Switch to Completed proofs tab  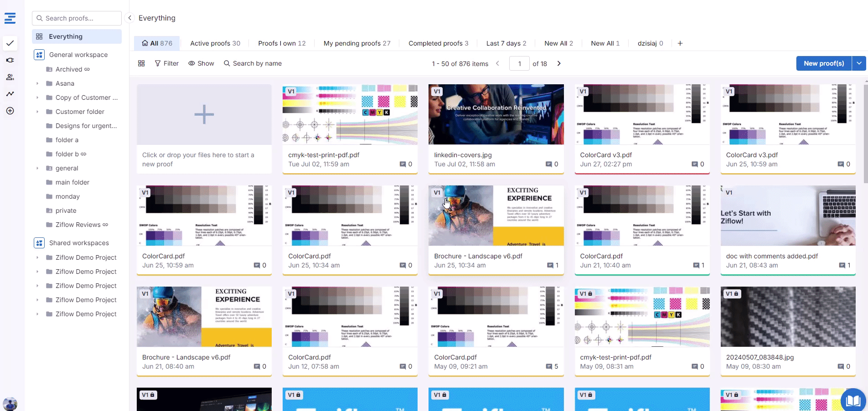coord(438,43)
